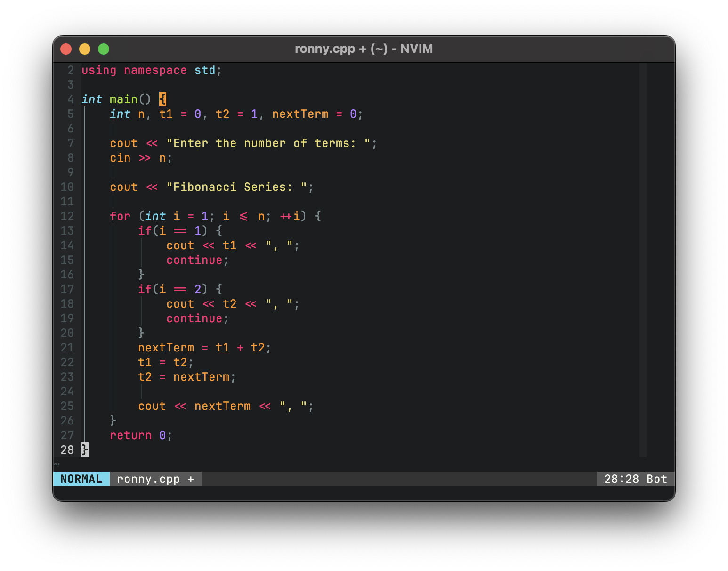Maximize the window using green button
The image size is (728, 571).
(x=104, y=49)
